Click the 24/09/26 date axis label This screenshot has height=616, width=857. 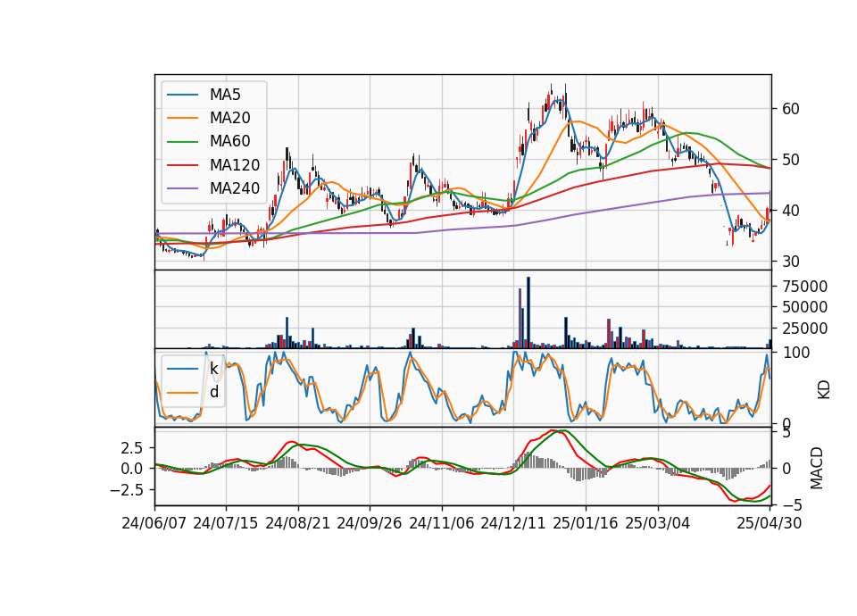(370, 523)
